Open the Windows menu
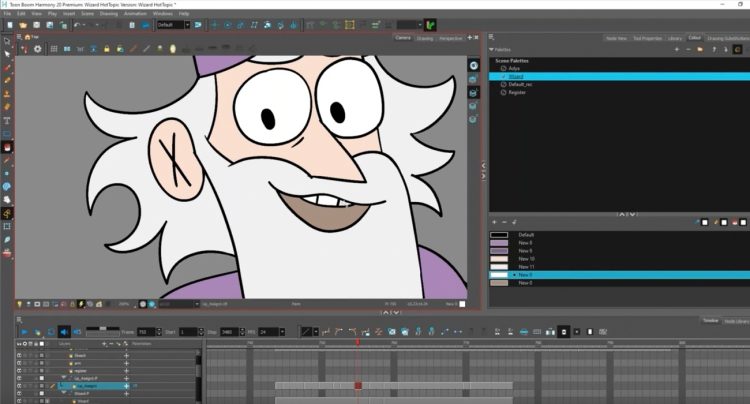Viewport: 750px width, 404px height. (x=163, y=13)
